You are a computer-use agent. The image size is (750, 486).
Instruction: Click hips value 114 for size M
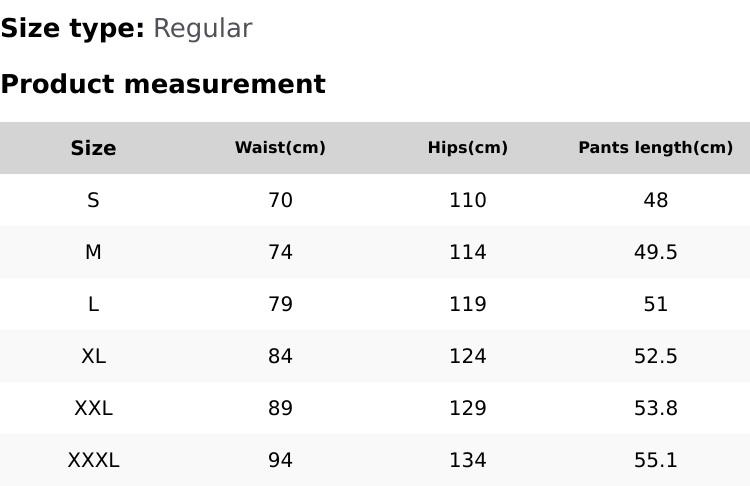[467, 252]
